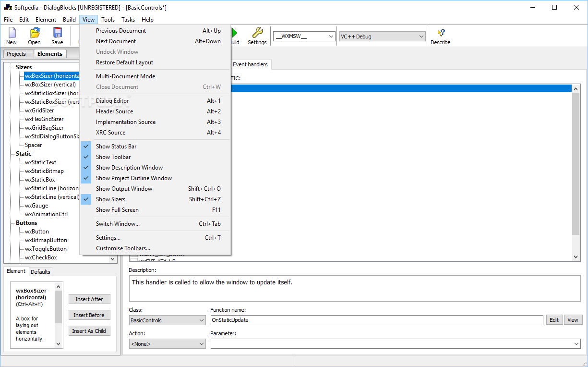The image size is (588, 367).
Task: Choose Implementation Source menu item
Action: point(156,122)
